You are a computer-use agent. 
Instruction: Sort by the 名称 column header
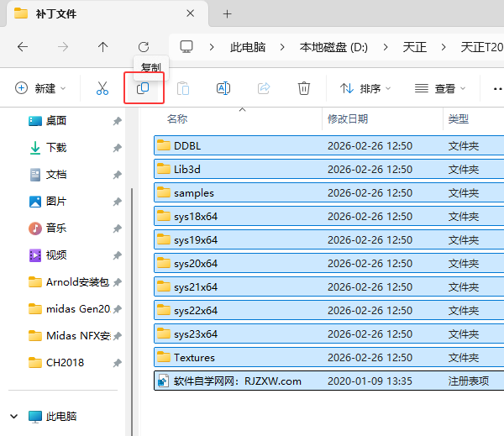pos(177,119)
